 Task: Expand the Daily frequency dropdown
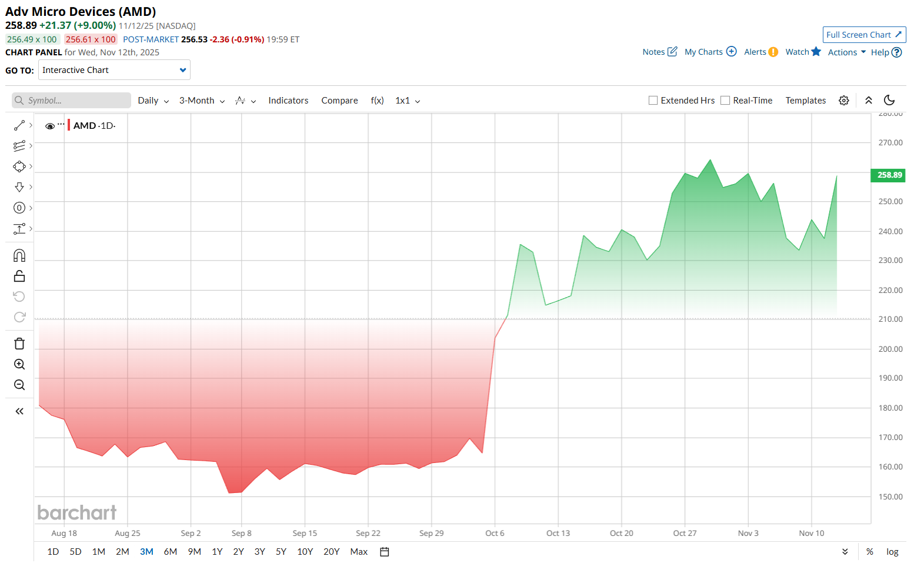(153, 101)
